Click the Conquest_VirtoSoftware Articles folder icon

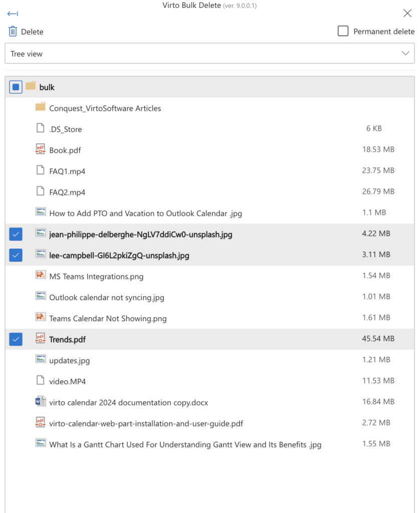tap(40, 107)
